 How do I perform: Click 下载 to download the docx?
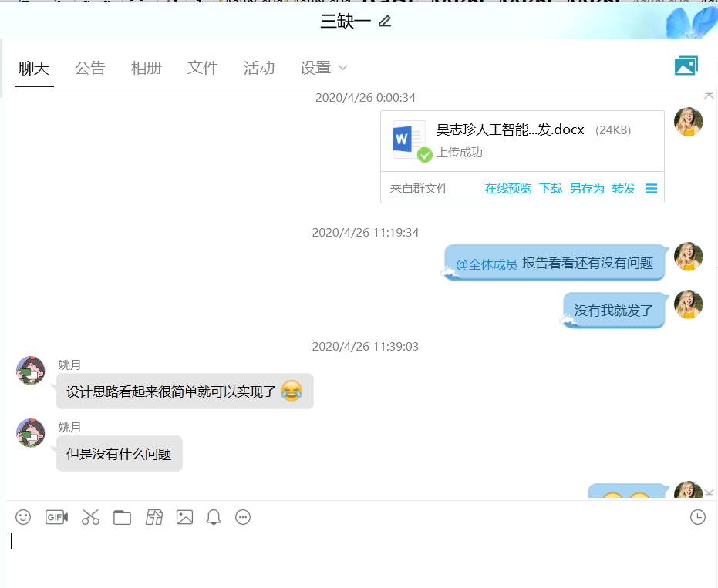[x=550, y=189]
